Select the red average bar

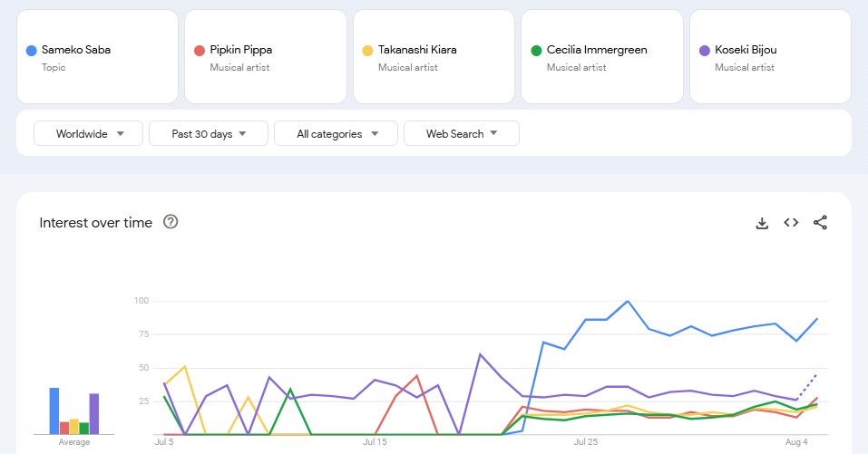point(64,428)
